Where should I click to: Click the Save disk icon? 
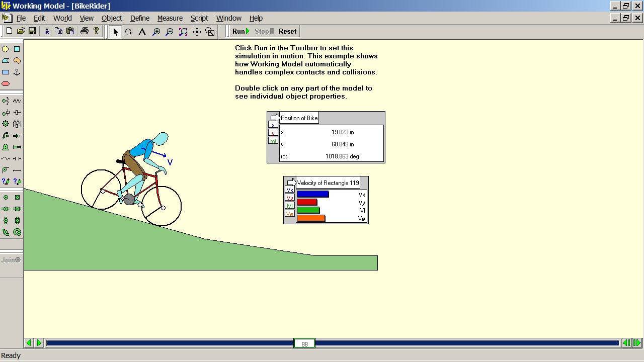pyautogui.click(x=32, y=31)
